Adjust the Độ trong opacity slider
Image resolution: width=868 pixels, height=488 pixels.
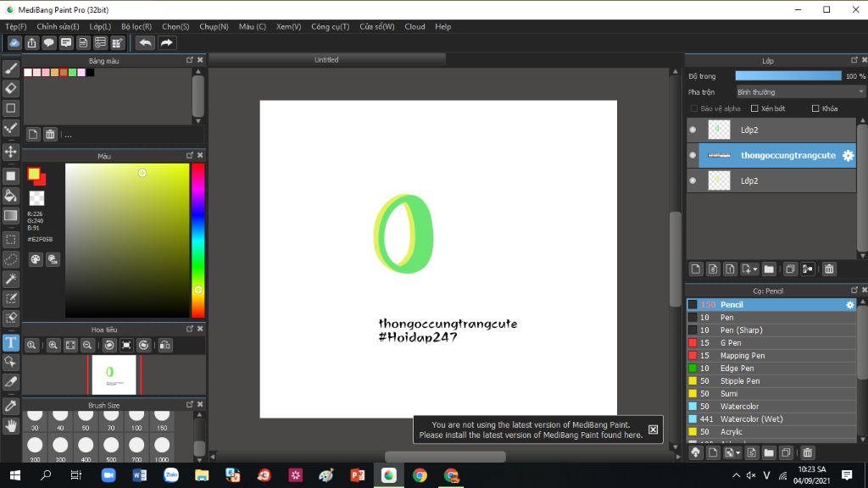tap(788, 76)
